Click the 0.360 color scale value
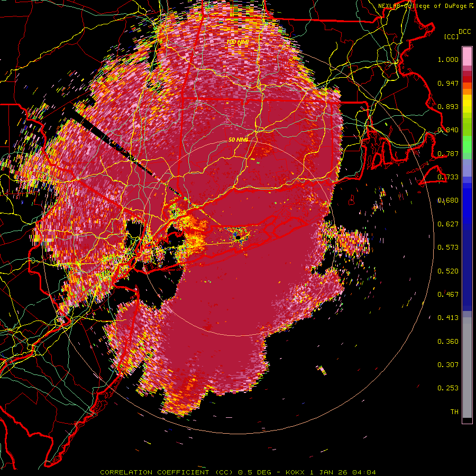Image resolution: width=476 pixels, height=476 pixels. coord(448,342)
